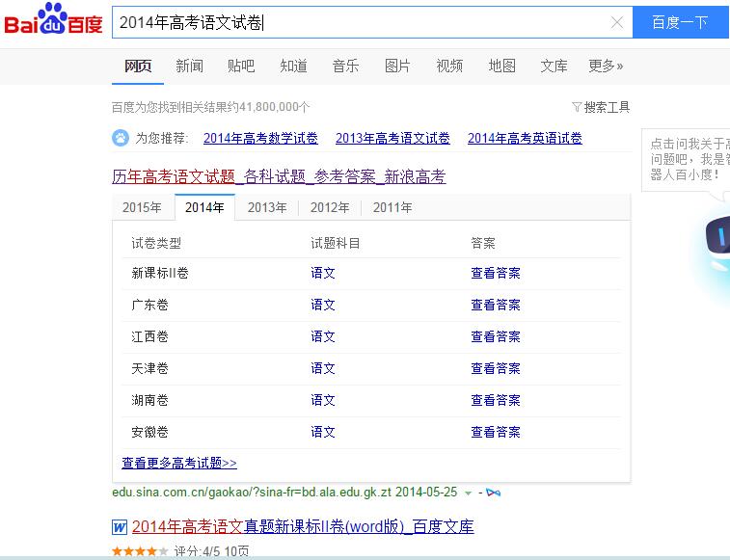Clear the search box with the X icon
Viewport: 730px width, 560px height.
click(617, 22)
